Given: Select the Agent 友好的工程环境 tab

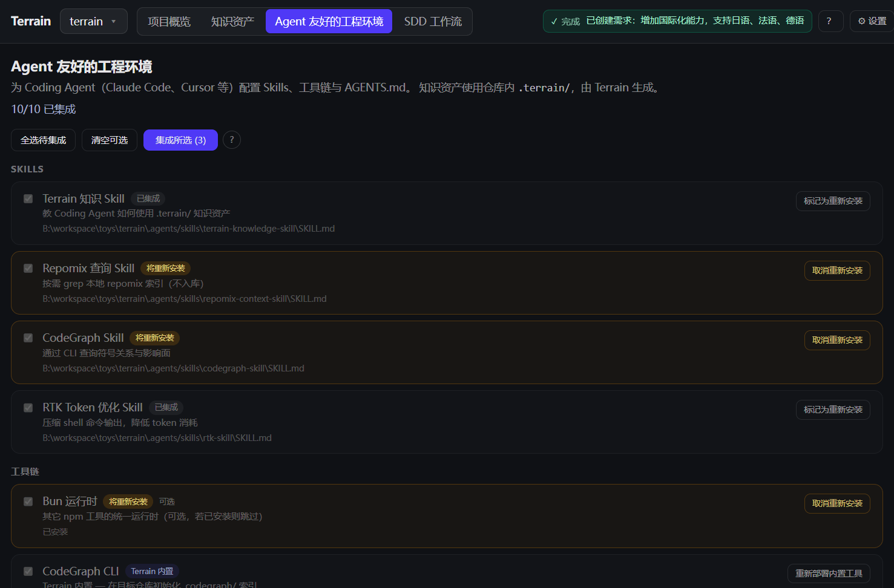Looking at the screenshot, I should click(x=329, y=22).
